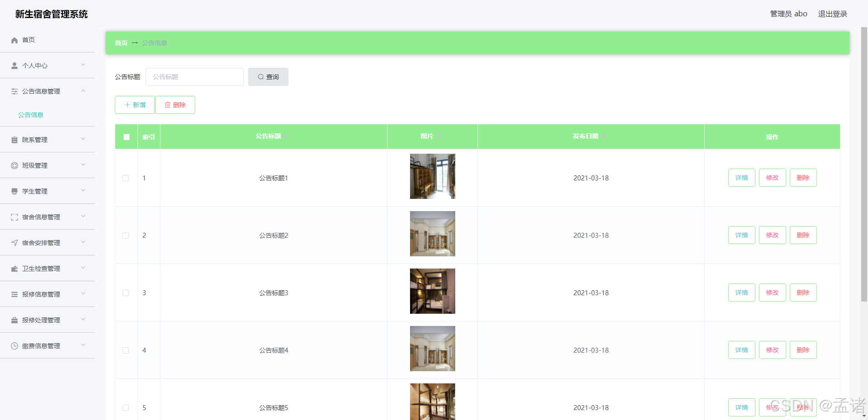Image resolution: width=868 pixels, height=420 pixels.
Task: Click 删除 for 公告标题2
Action: coord(803,235)
